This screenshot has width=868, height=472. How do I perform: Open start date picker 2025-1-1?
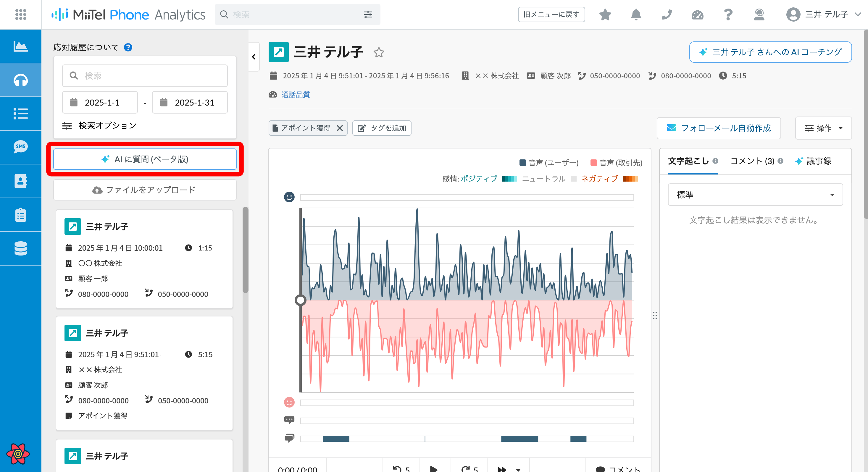coord(100,102)
